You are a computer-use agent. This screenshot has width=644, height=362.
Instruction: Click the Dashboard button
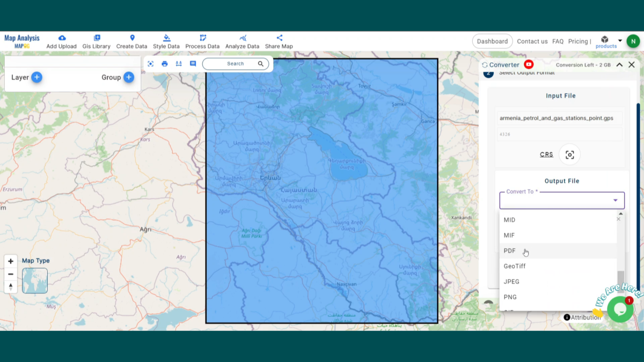[x=492, y=41]
